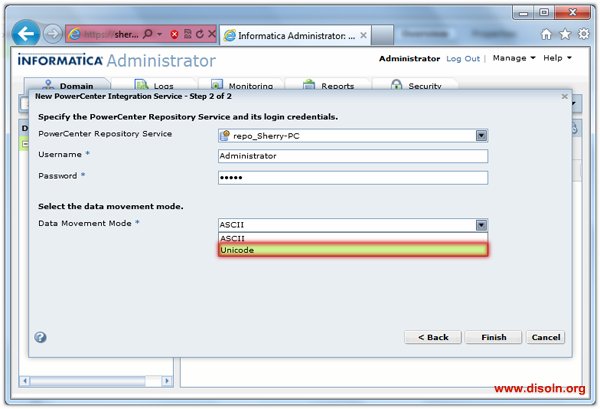Open a new blank browser tab
Image resolution: width=600 pixels, height=409 pixels.
point(382,35)
